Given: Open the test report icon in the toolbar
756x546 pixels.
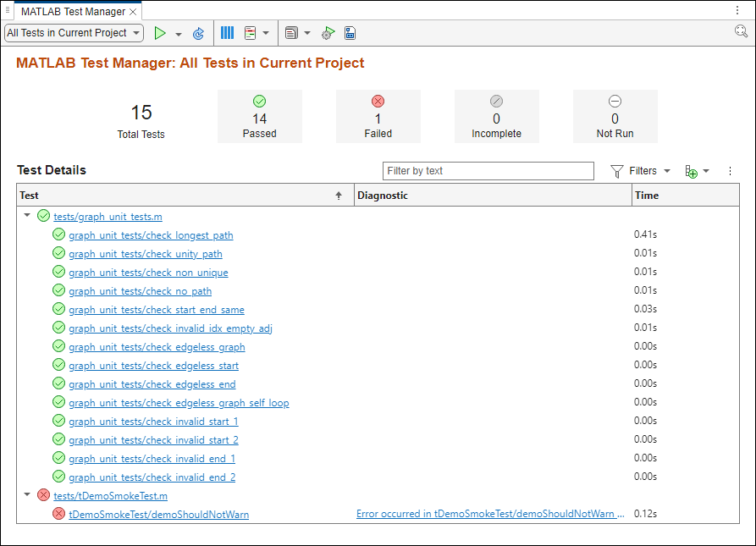Looking at the screenshot, I should [x=249, y=33].
